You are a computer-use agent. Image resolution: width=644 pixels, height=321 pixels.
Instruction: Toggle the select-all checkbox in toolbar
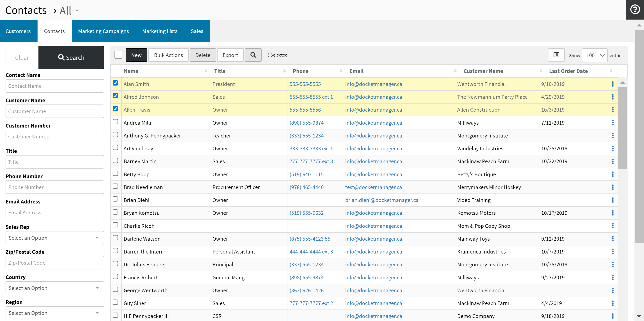(118, 55)
